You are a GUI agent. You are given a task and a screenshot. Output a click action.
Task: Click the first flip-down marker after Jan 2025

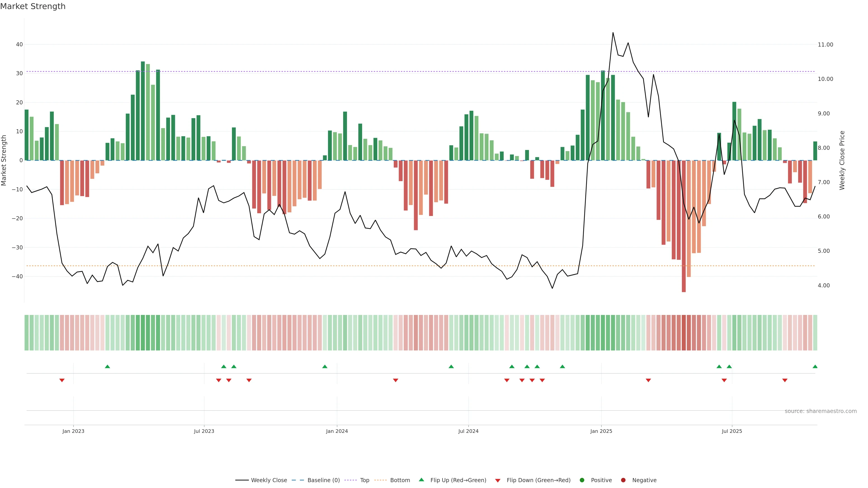coord(648,380)
